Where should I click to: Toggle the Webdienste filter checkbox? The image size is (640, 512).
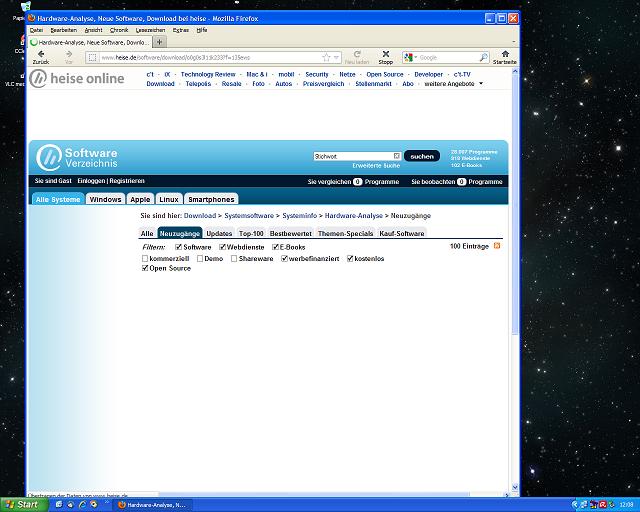pyautogui.click(x=222, y=247)
